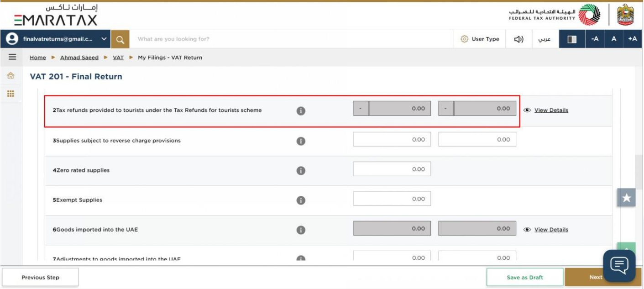The width and height of the screenshot is (644, 289).
Task: Click the Save as Draft button
Action: 525,277
